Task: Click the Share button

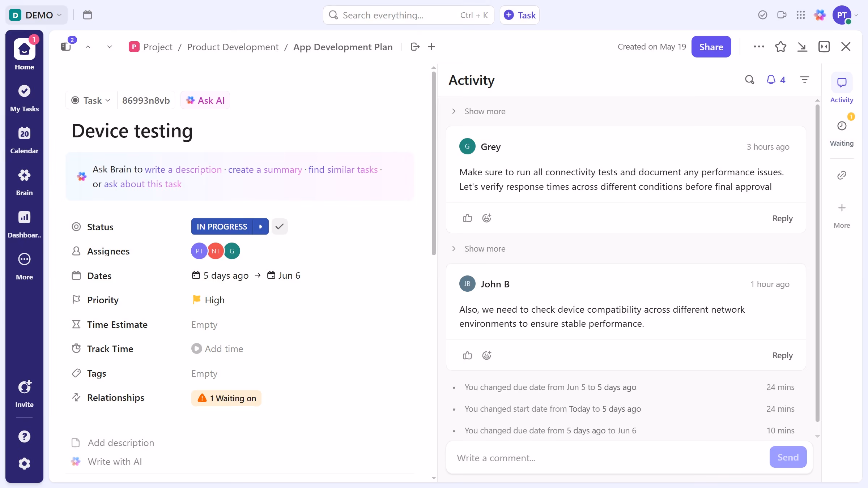Action: coord(711,47)
